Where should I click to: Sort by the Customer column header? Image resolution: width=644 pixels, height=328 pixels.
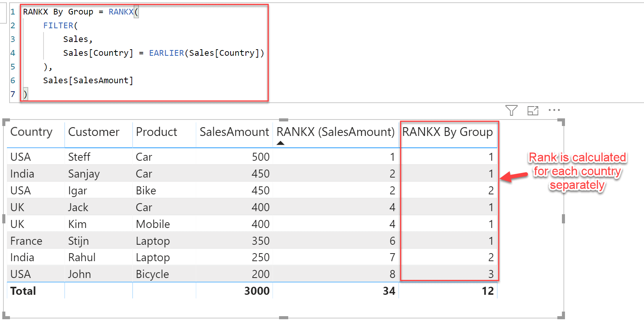94,132
